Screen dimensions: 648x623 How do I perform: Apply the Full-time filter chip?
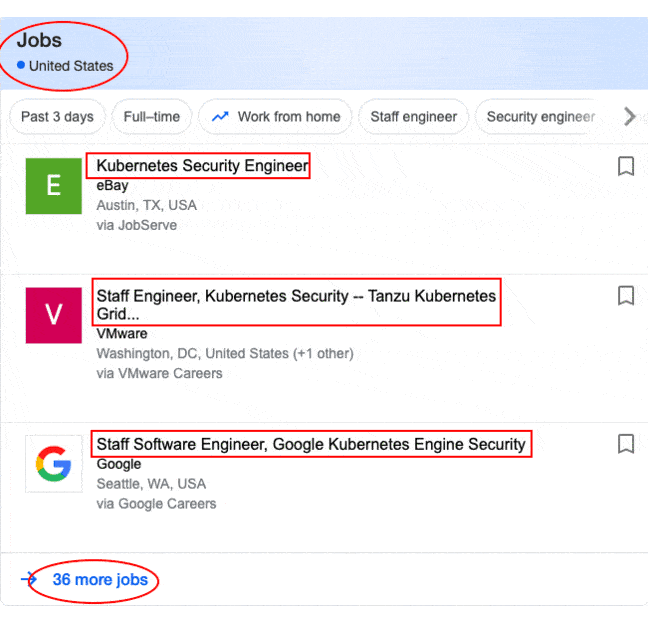152,117
